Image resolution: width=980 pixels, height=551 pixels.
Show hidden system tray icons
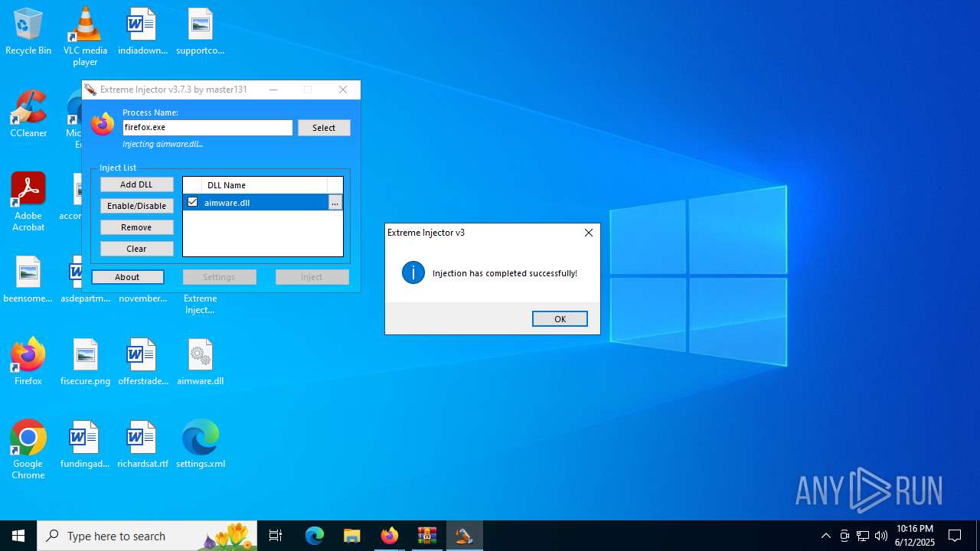coord(825,536)
